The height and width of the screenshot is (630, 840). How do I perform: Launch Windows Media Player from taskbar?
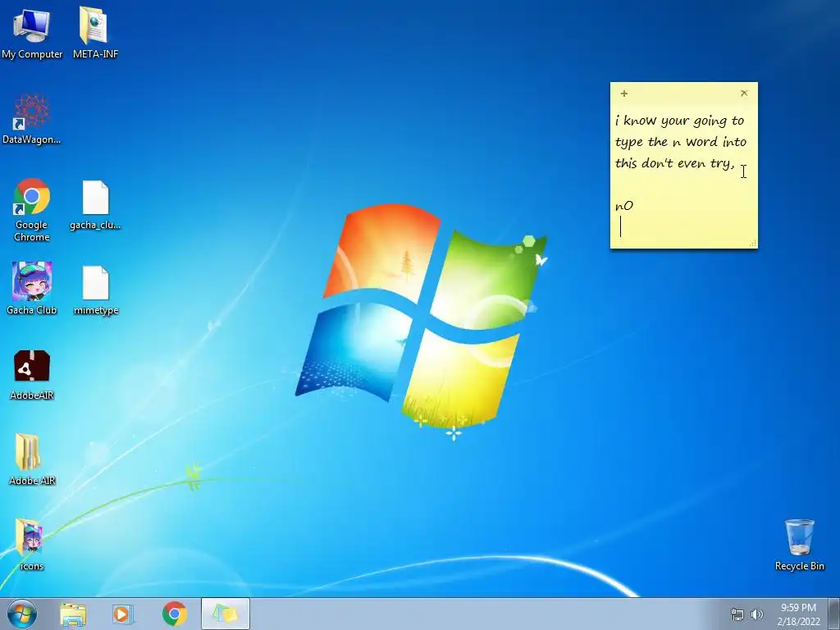click(123, 614)
